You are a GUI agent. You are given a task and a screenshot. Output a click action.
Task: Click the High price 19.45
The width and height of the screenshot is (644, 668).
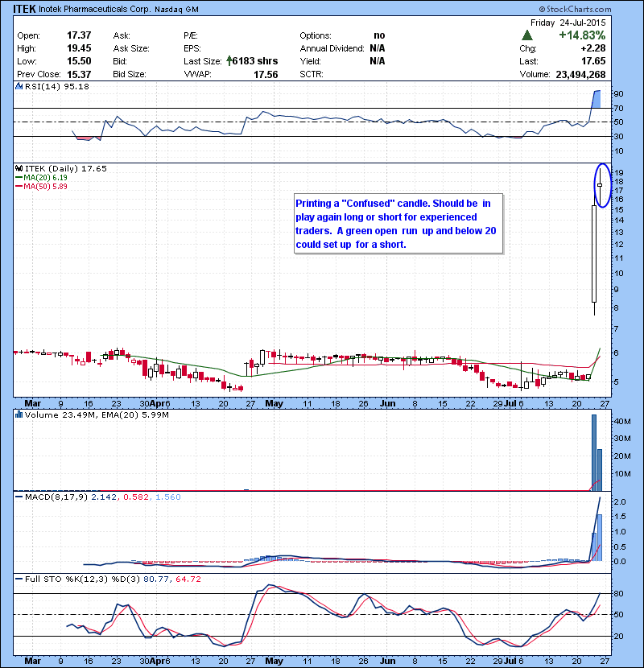79,48
